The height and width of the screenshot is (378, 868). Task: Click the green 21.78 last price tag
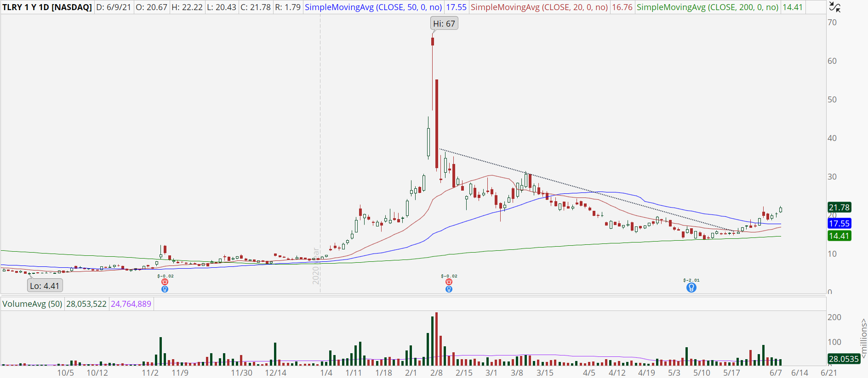click(x=839, y=207)
